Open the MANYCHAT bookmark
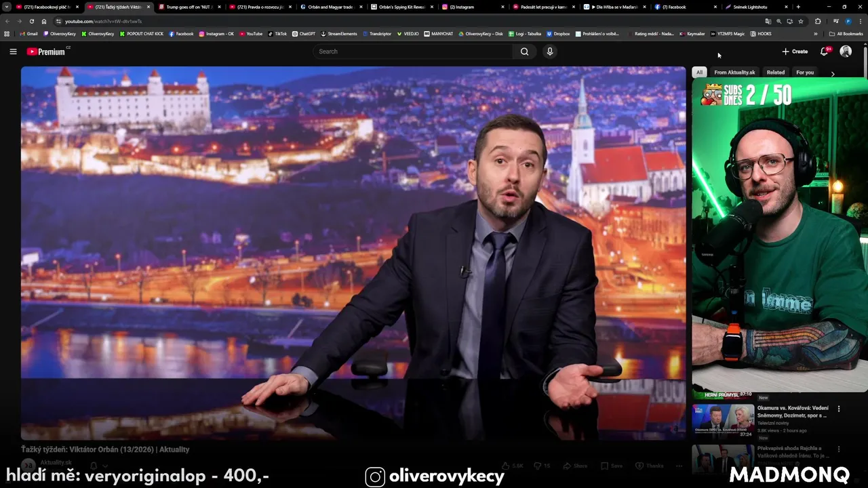 pyautogui.click(x=439, y=33)
